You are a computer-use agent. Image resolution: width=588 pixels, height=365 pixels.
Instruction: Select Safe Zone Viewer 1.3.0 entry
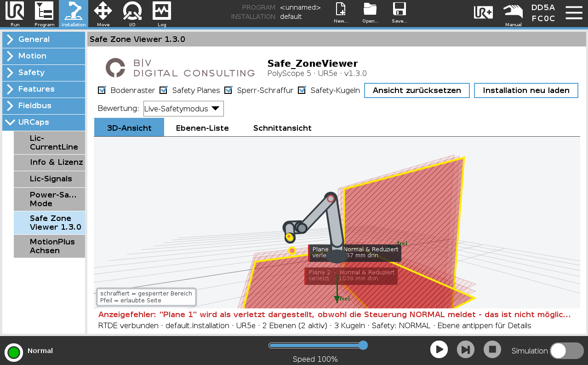click(49, 222)
